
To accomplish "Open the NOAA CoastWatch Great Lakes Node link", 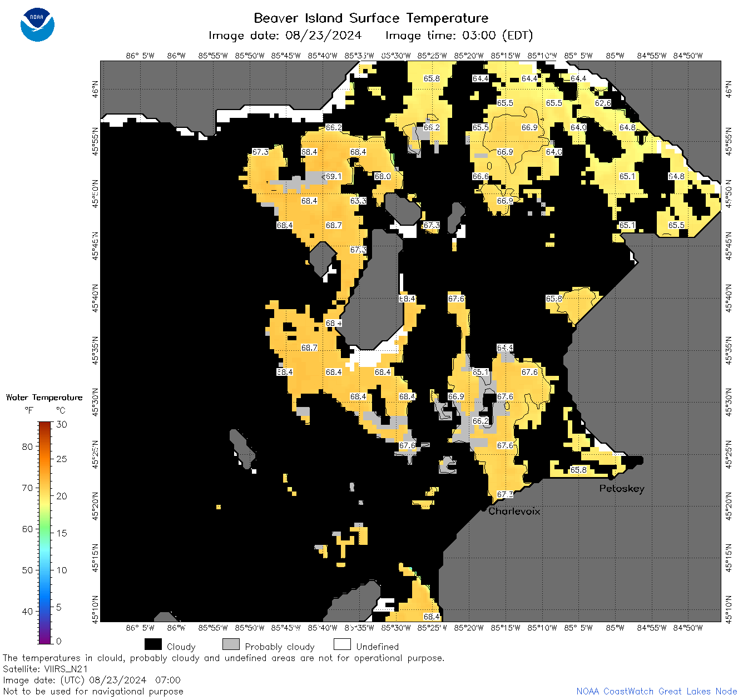I will click(x=657, y=691).
